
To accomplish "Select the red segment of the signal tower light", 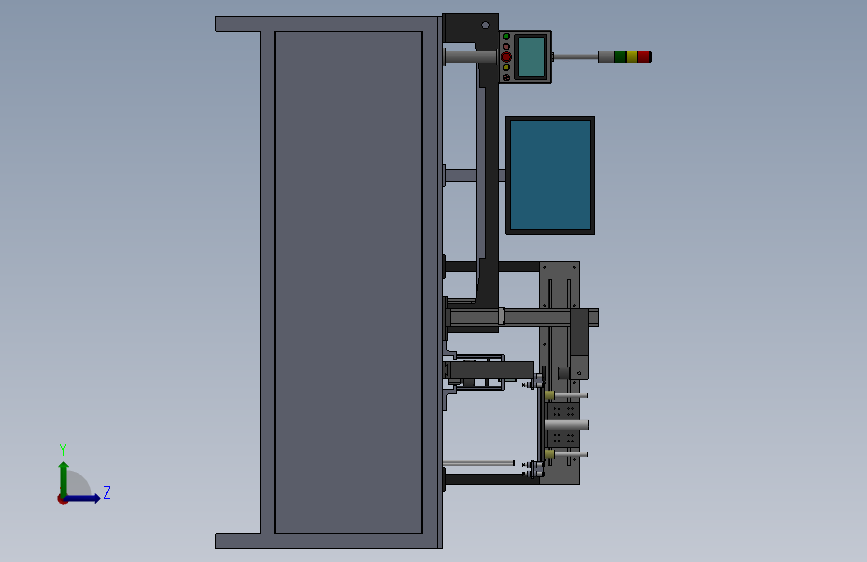I will 644,56.
